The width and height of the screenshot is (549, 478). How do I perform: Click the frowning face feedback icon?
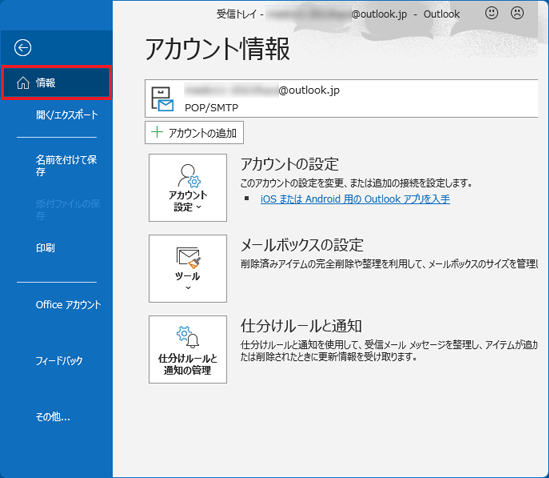click(x=517, y=13)
